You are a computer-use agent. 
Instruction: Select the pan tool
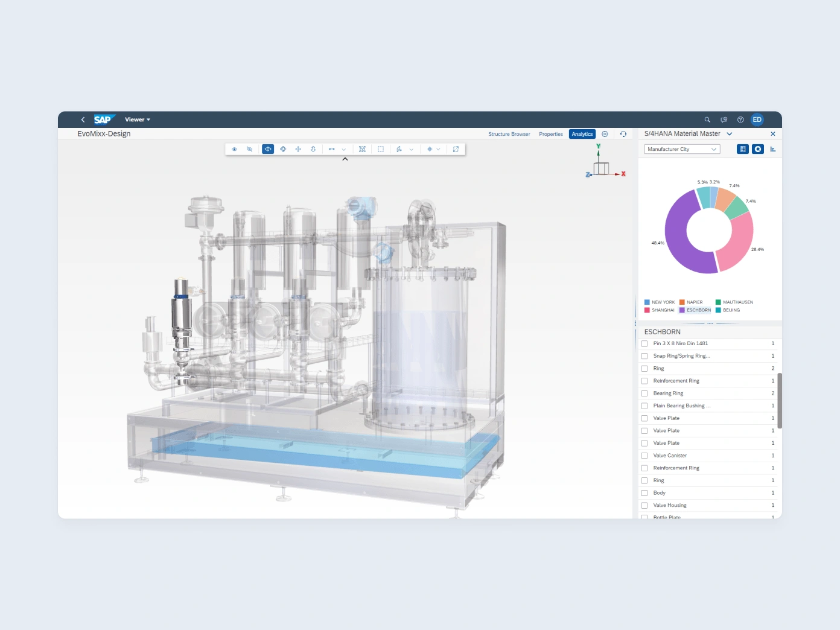tap(298, 149)
